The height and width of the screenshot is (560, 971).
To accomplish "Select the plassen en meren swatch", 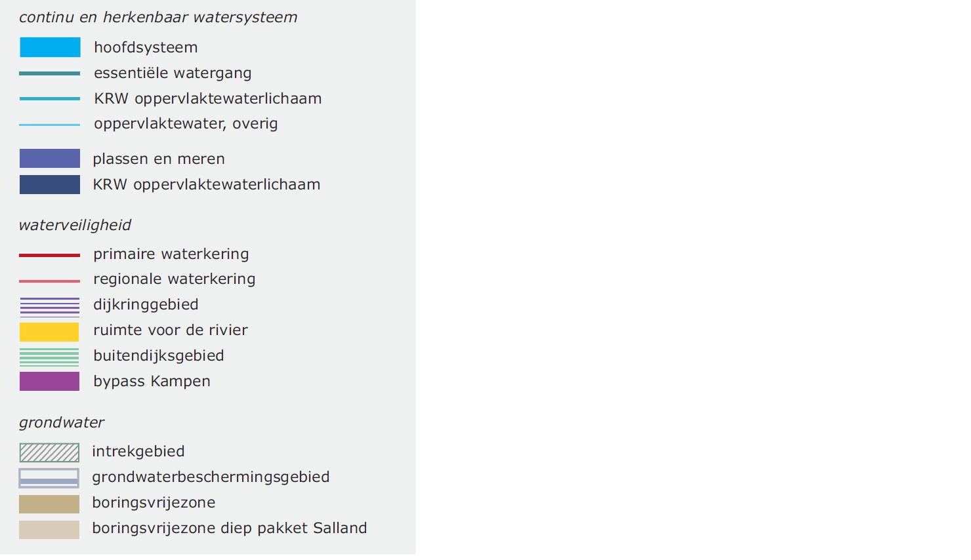I will 50,159.
